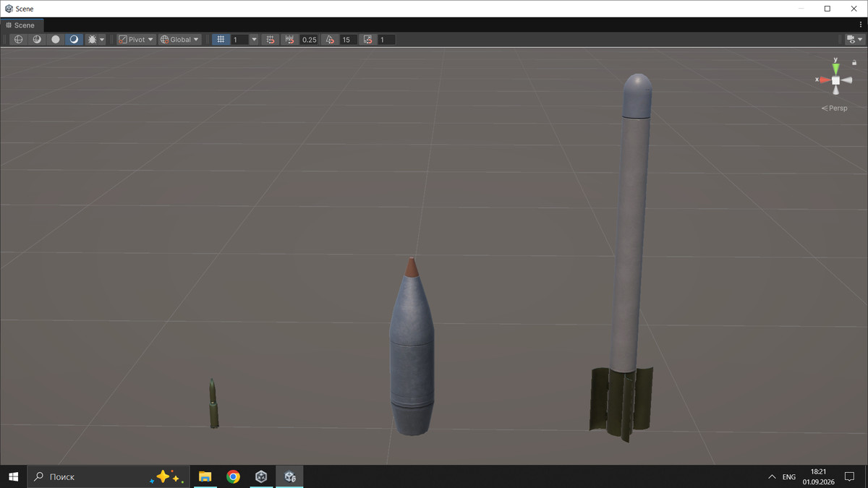
Task: Choose unlit draw mode button
Action: tap(55, 40)
